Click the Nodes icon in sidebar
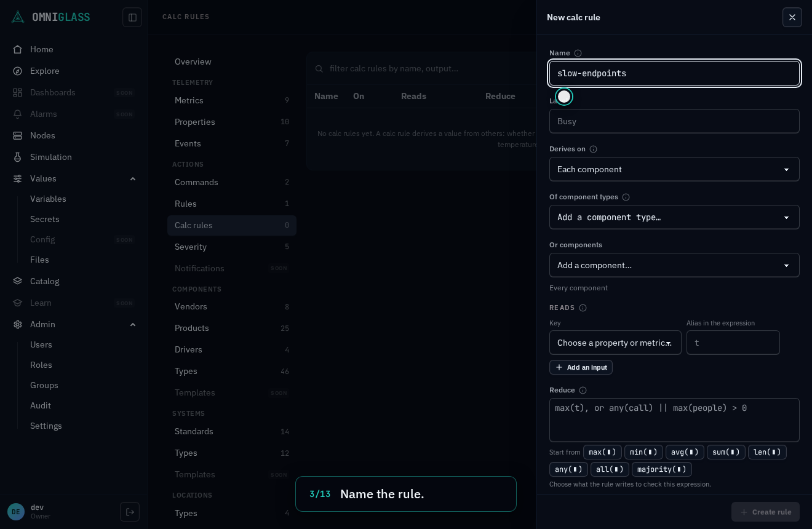 point(18,135)
